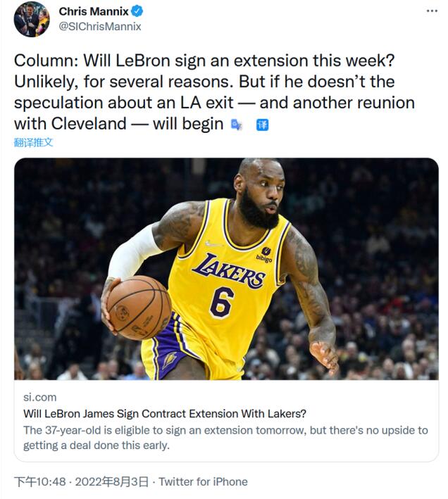Click the blue verified checkmark badge
This screenshot has height=499, width=448.
coord(138,11)
